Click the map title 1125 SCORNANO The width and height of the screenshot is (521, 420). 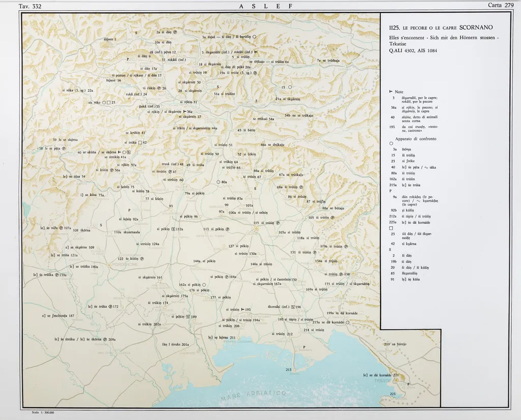441,28
